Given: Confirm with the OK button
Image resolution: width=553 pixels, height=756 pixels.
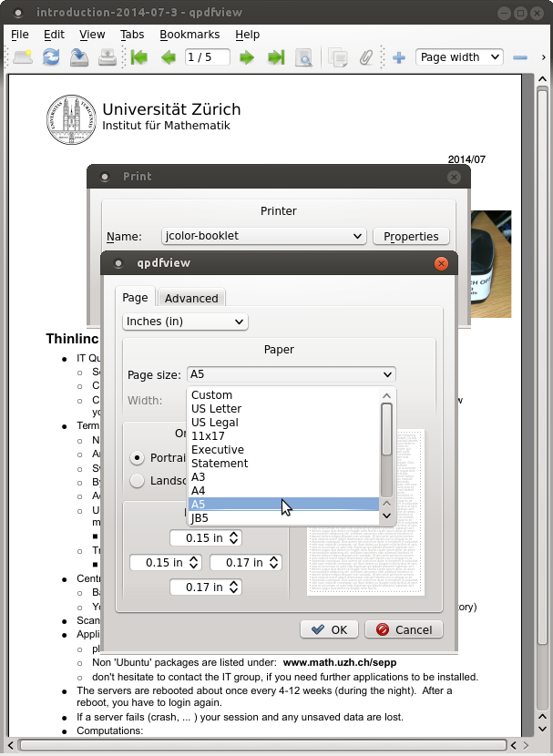Looking at the screenshot, I should coord(329,629).
